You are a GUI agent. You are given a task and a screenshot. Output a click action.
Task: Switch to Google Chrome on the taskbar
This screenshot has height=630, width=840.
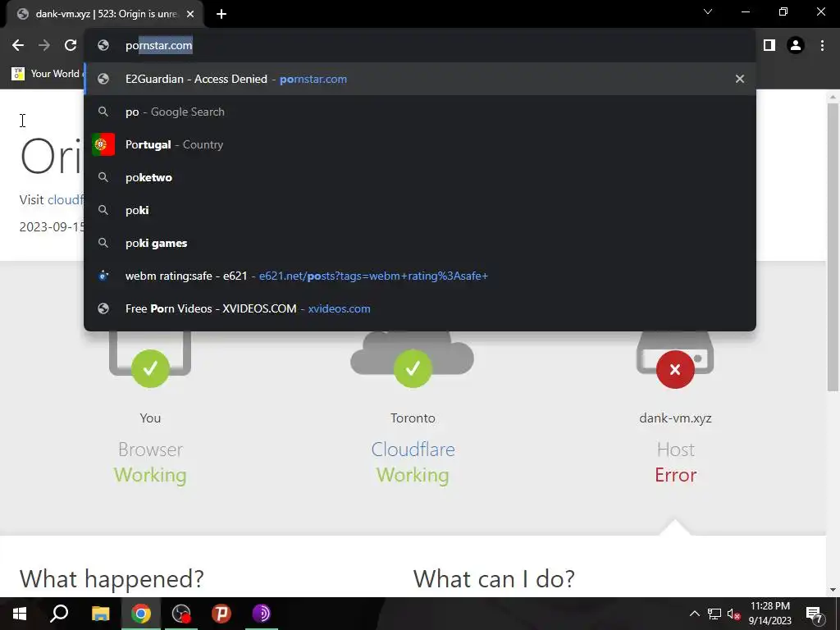140,614
